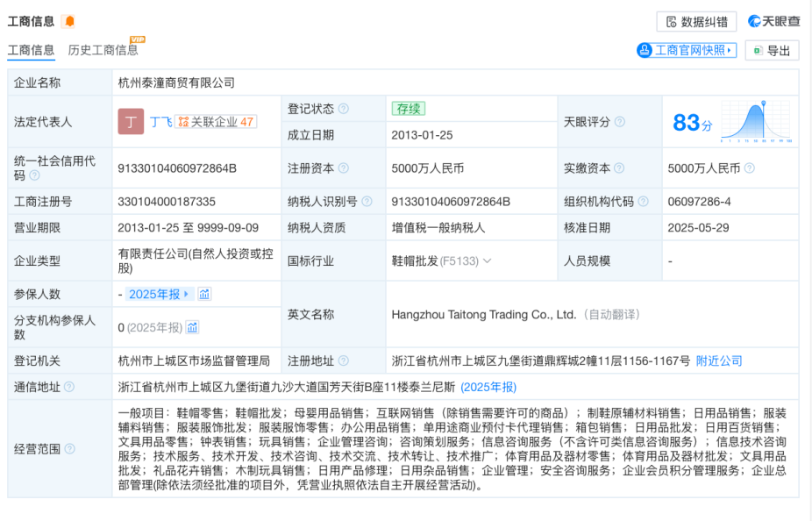Screen dimensions: 812x521
Task: Click chart icon in 分支机构参保人数 row
Action: point(192,327)
